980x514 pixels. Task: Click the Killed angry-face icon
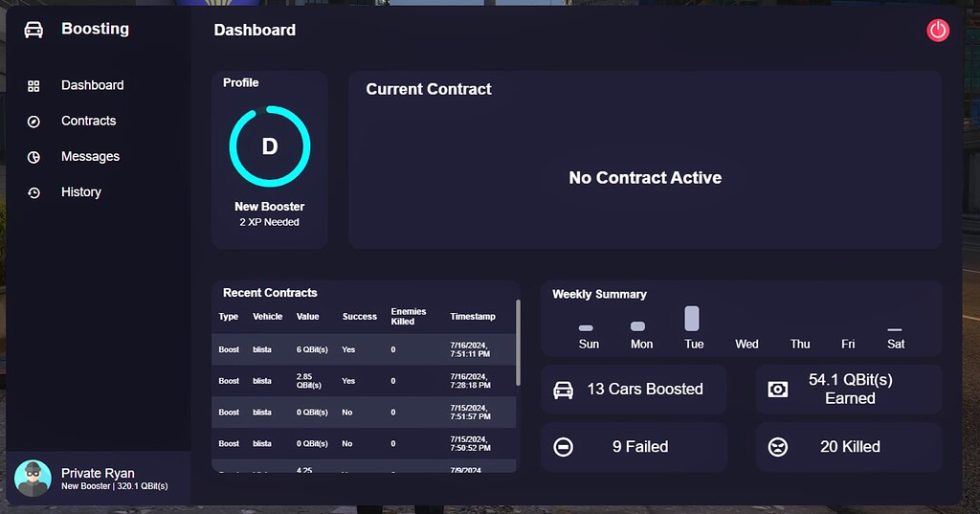coord(778,447)
